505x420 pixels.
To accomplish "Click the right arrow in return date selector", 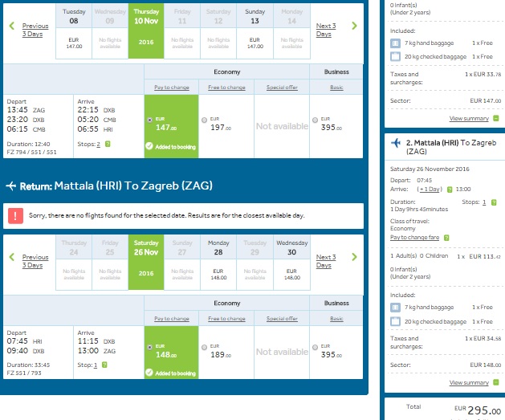I will (355, 258).
